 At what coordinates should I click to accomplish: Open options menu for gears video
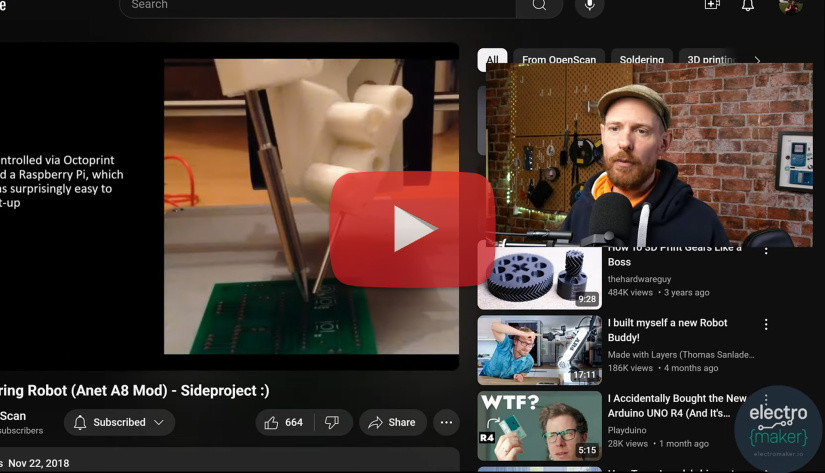766,251
